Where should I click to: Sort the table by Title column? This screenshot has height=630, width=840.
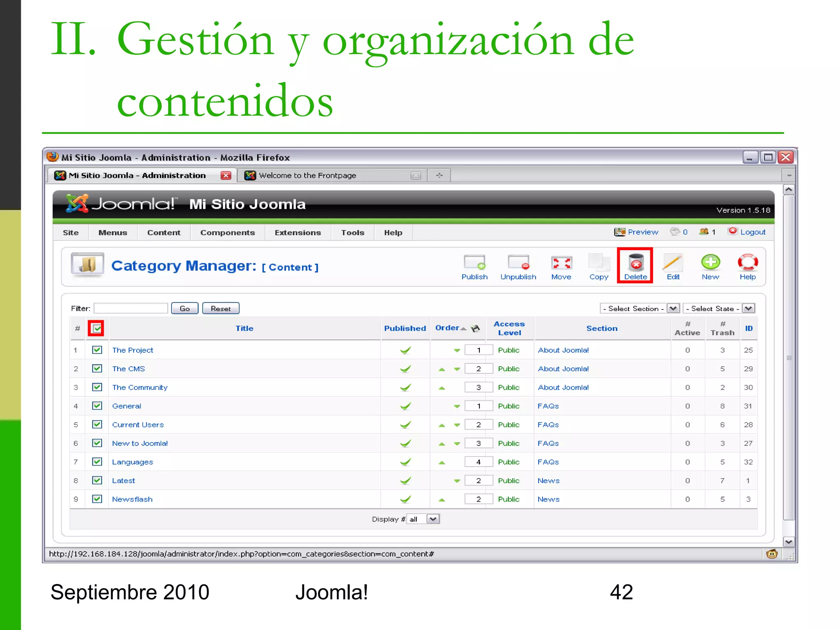tap(244, 328)
